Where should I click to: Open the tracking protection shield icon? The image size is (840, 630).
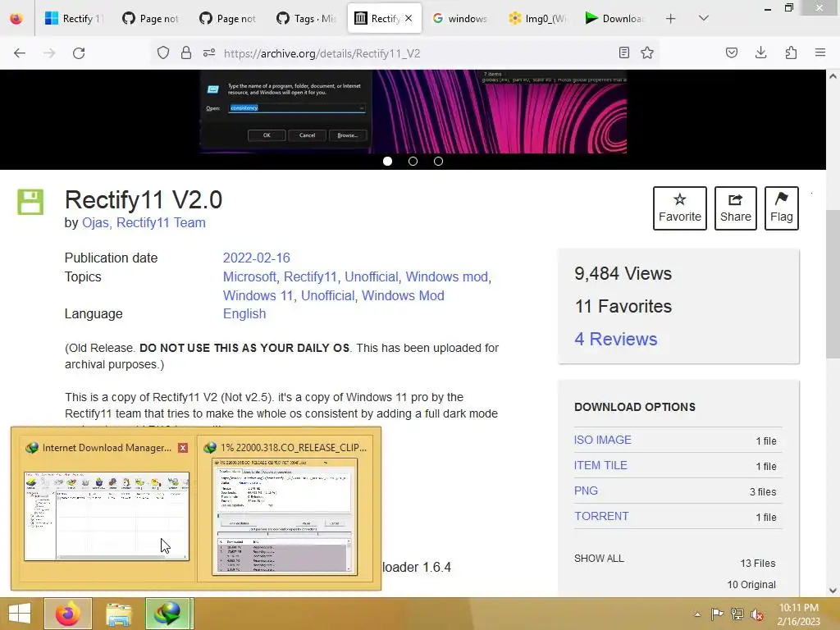pyautogui.click(x=163, y=53)
